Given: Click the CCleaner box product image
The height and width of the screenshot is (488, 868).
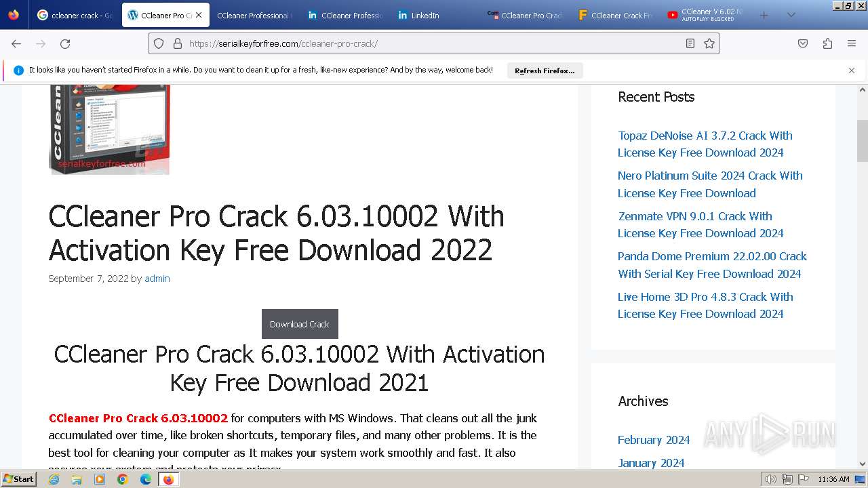Looking at the screenshot, I should [109, 130].
